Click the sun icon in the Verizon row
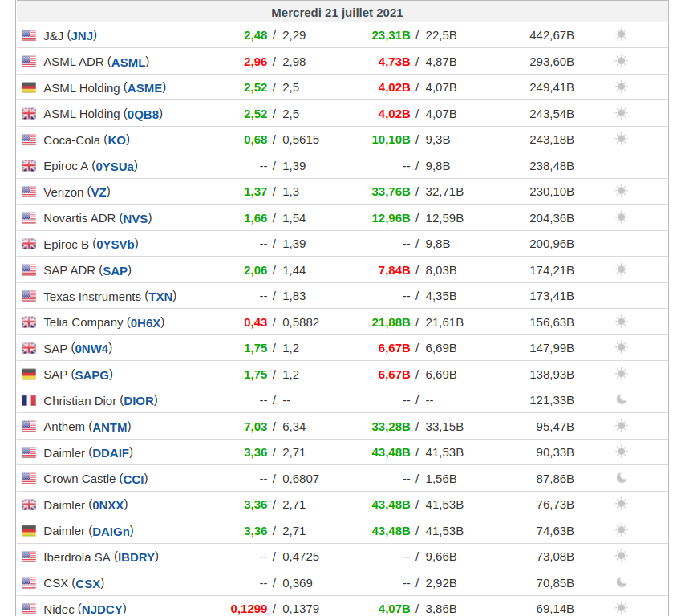 point(621,191)
